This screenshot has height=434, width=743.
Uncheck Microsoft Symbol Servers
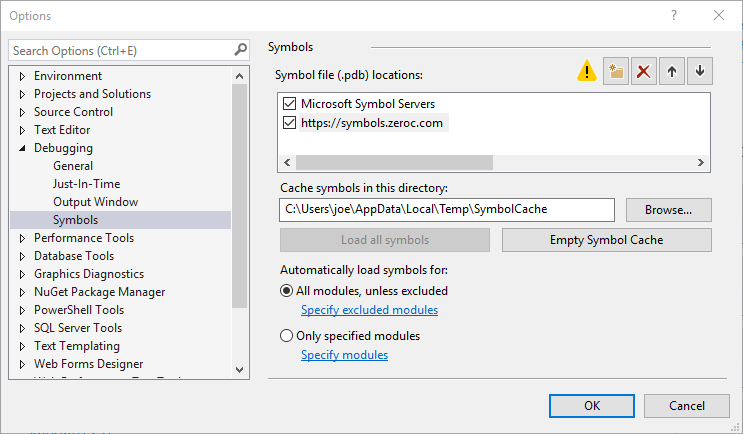290,104
